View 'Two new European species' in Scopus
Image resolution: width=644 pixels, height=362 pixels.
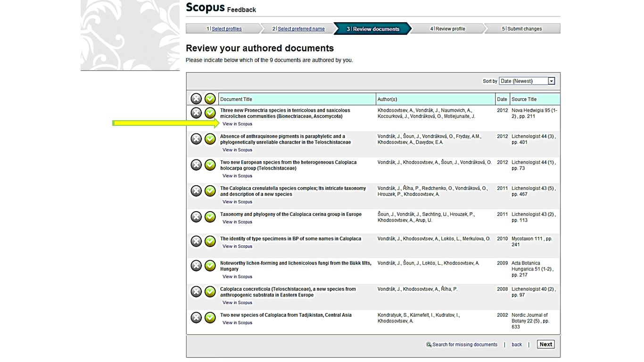(237, 176)
